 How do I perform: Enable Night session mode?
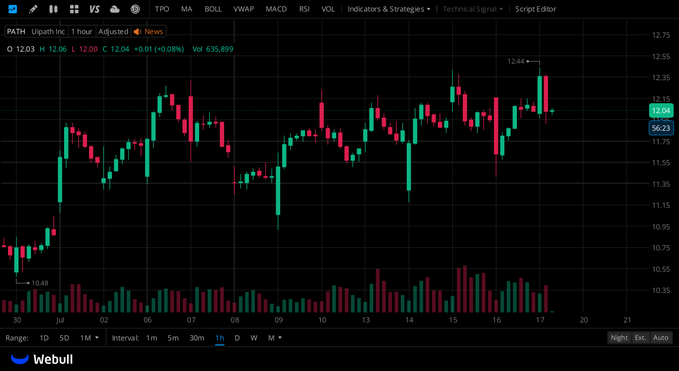[x=619, y=338]
